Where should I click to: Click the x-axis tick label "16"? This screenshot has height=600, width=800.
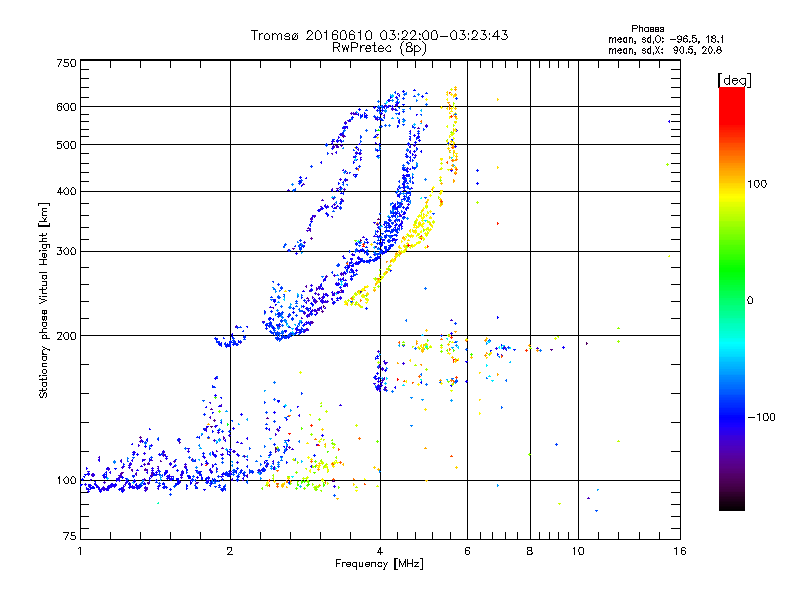point(680,551)
